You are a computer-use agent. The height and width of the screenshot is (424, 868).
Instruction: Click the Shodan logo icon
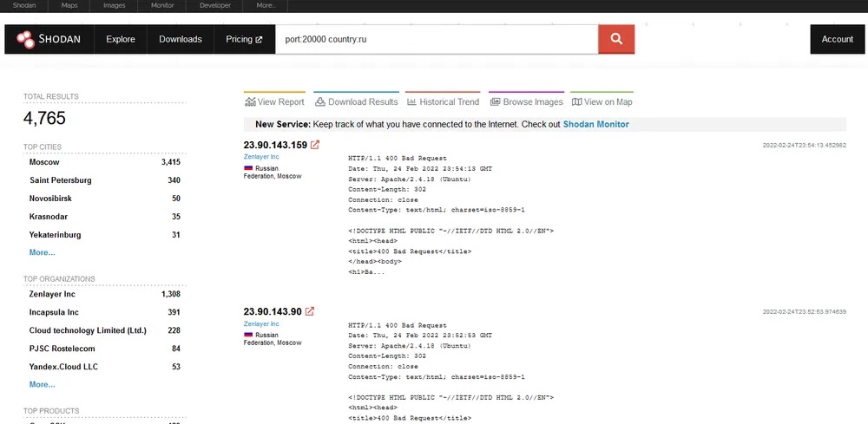tap(25, 39)
